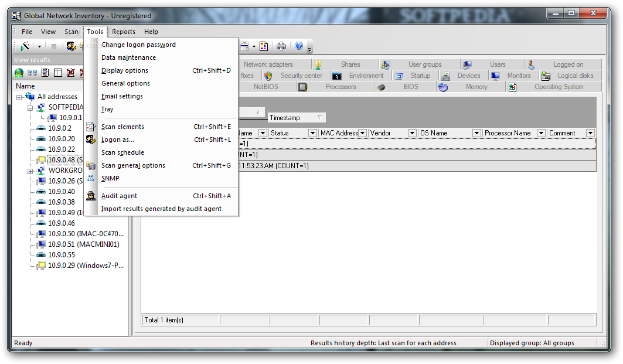Open the Help menu
The image size is (623, 364).
tap(151, 32)
